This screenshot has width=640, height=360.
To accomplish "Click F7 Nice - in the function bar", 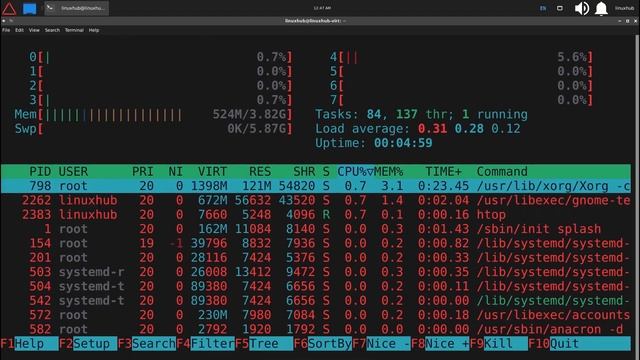I will (382, 344).
